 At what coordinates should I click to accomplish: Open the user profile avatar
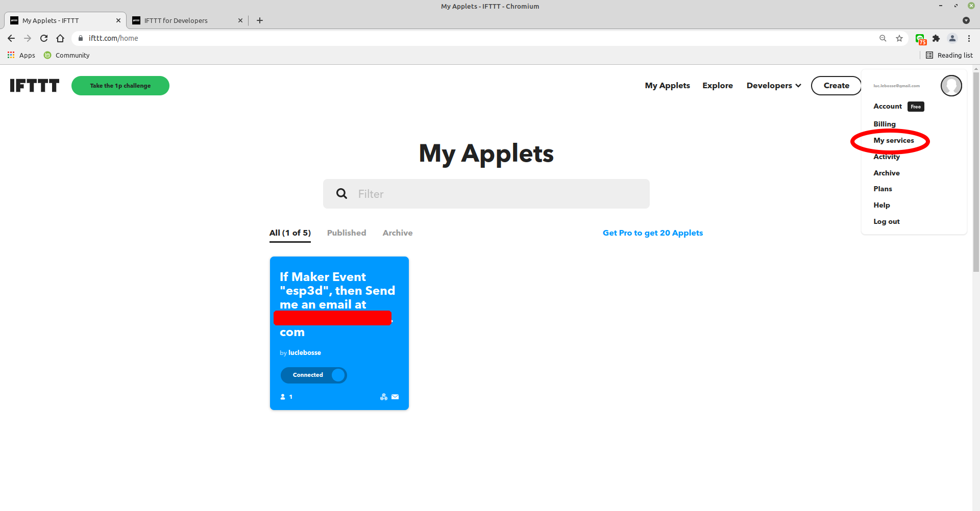tap(951, 86)
